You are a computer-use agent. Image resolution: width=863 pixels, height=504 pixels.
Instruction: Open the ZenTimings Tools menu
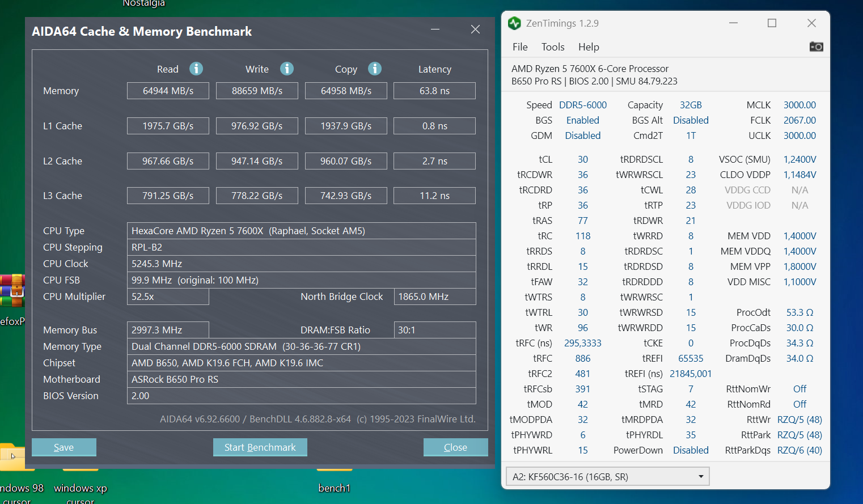coord(553,47)
